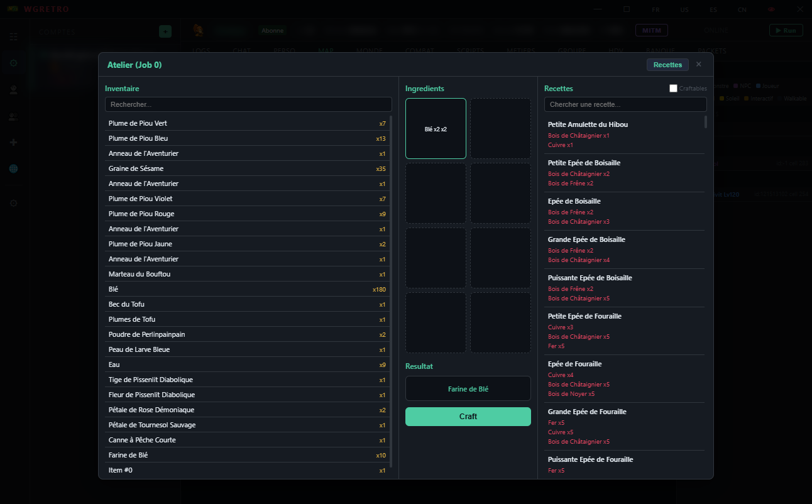Open the two-users group icon in the sidebar
Image resolution: width=812 pixels, height=504 pixels.
tap(14, 116)
